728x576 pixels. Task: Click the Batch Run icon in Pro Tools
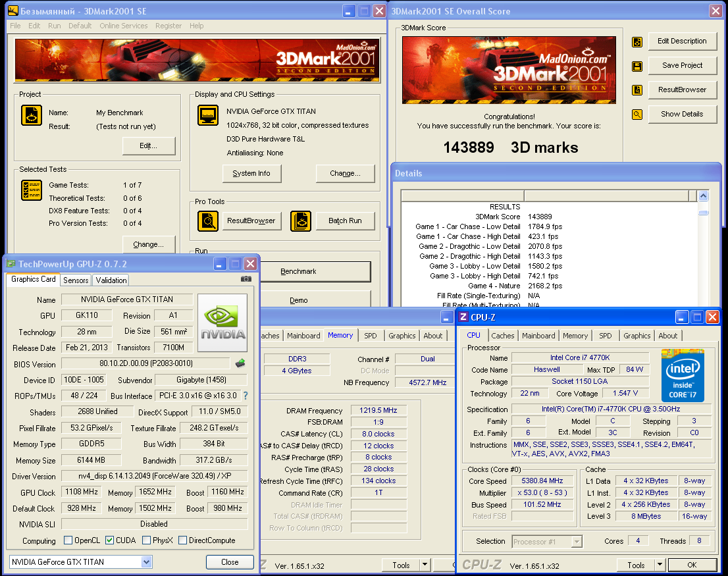[x=301, y=221]
